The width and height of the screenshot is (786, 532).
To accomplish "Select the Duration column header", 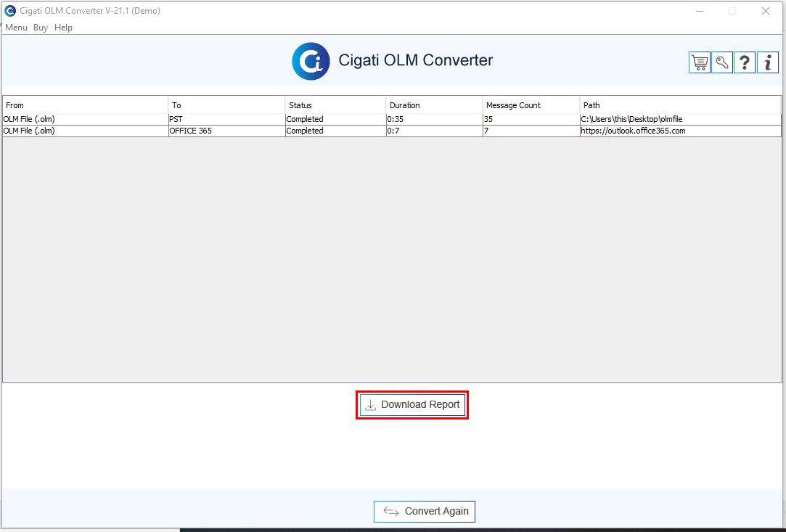I will (434, 105).
